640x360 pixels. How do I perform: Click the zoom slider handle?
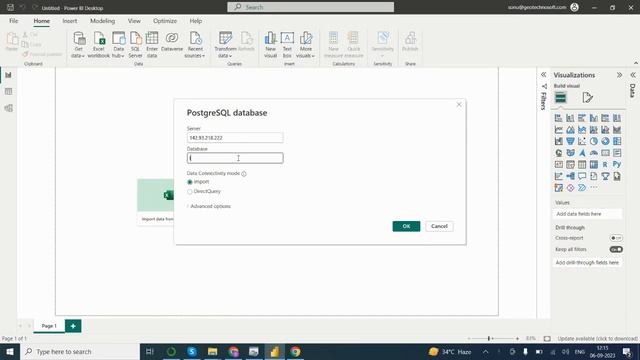click(x=489, y=338)
